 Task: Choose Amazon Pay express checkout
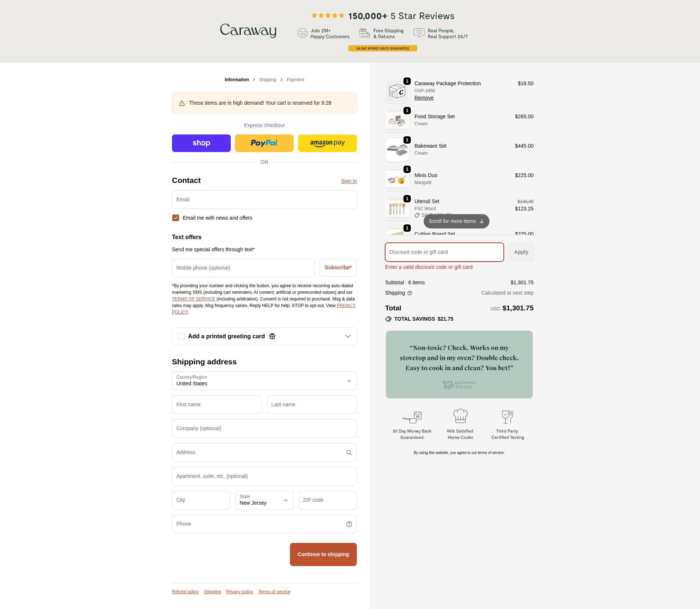coord(327,143)
